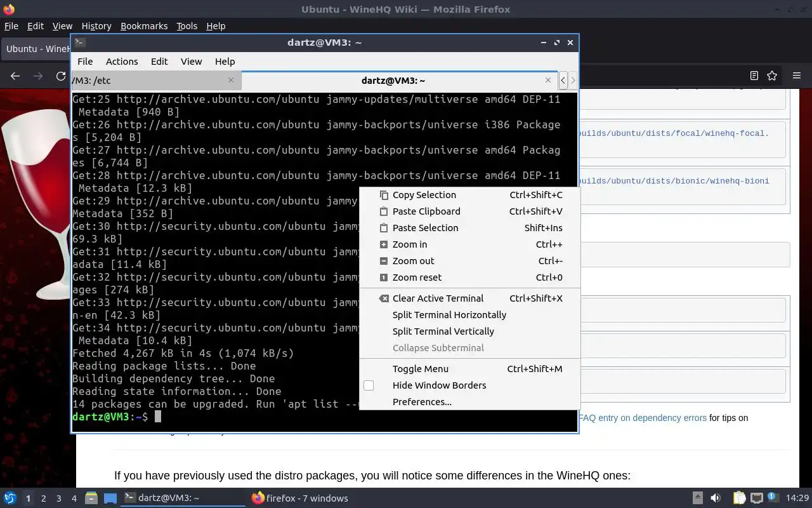Choose Copy Selection from the context menu
This screenshot has height=508, width=812.
tap(469, 195)
